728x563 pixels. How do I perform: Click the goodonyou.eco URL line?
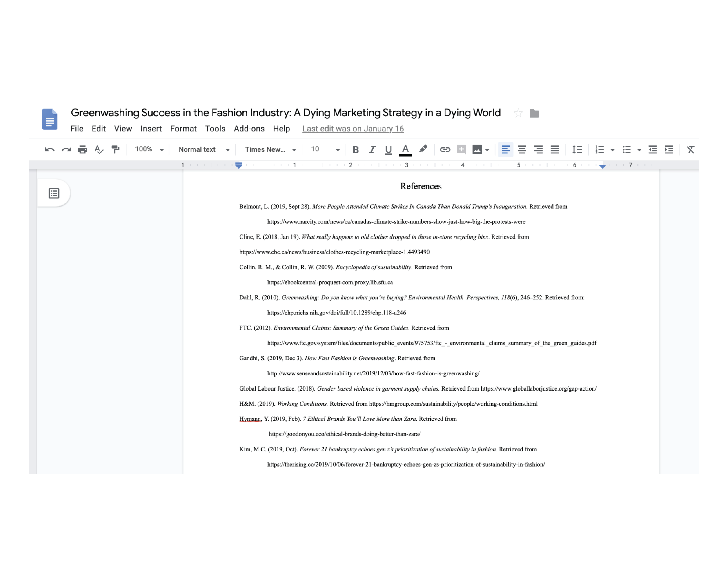pos(345,434)
